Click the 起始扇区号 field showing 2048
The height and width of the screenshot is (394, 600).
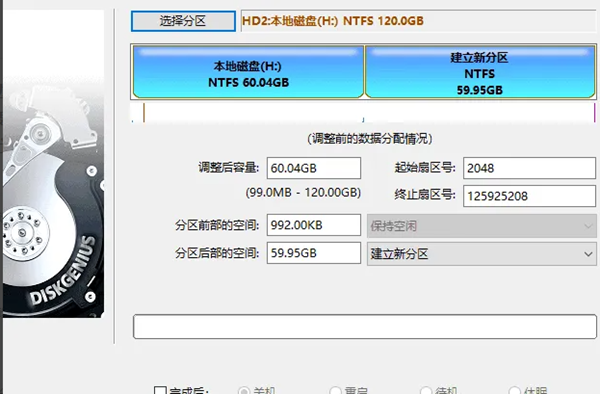pos(529,168)
